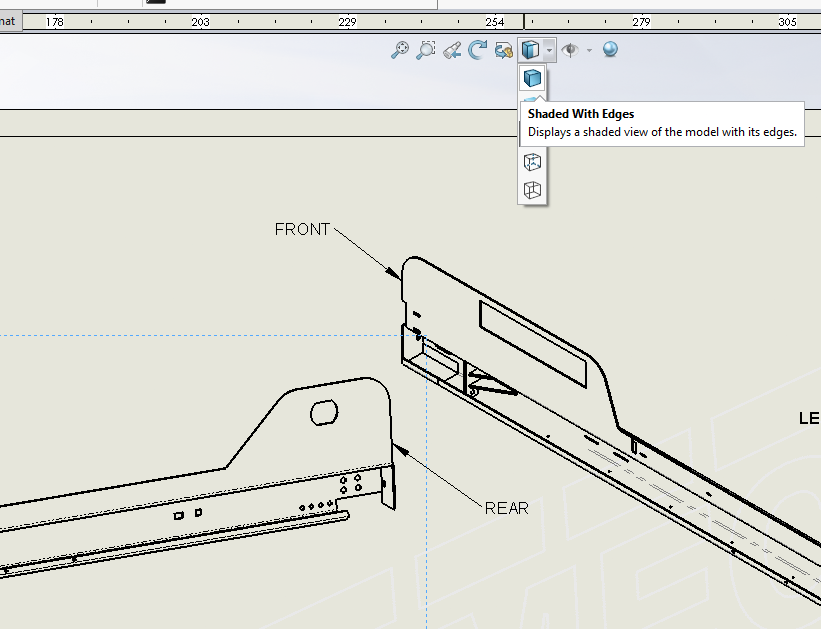Toggle the Hide/Show Items eye icon
Screen dimensions: 821x629
click(x=571, y=49)
